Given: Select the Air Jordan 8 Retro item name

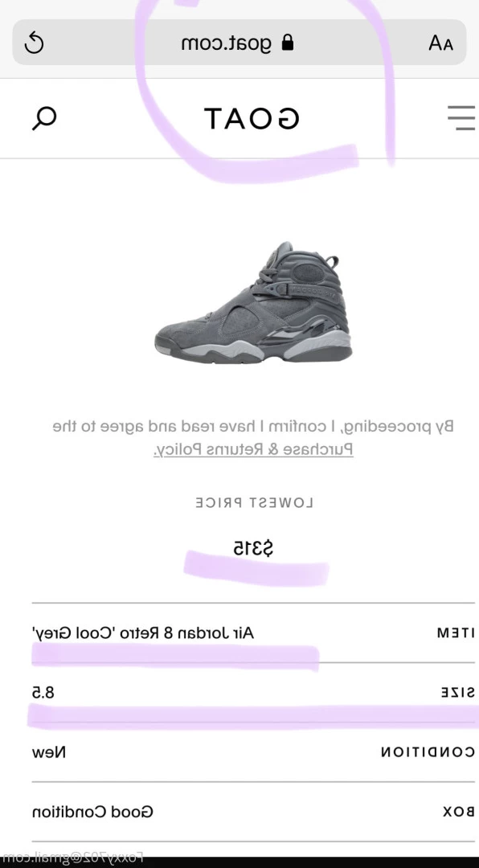Looking at the screenshot, I should 143,633.
